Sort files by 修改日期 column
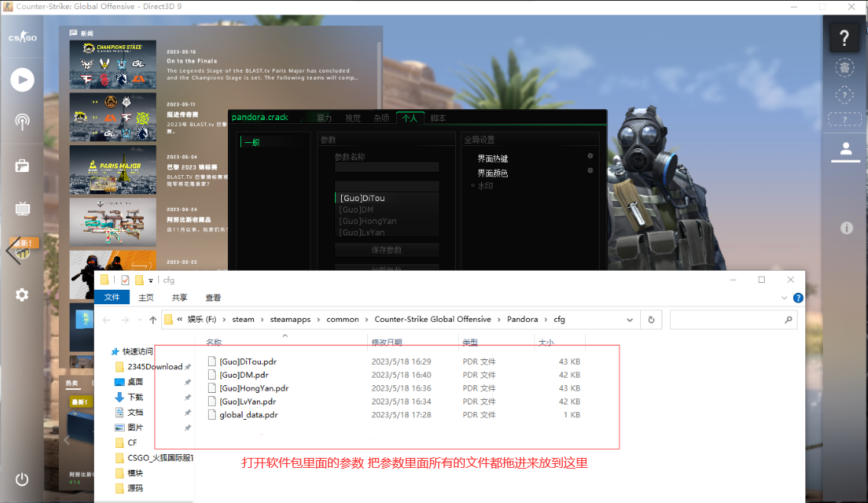The height and width of the screenshot is (503, 868). 386,342
